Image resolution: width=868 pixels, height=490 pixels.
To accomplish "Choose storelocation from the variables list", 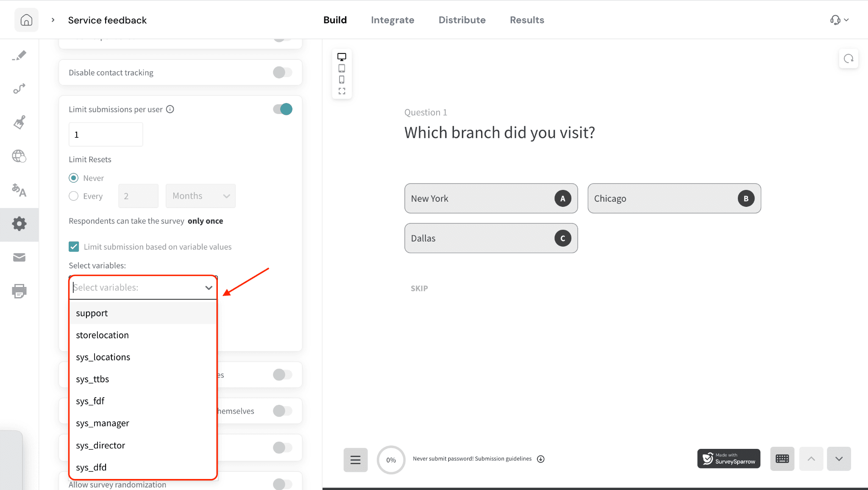I will (x=102, y=335).
